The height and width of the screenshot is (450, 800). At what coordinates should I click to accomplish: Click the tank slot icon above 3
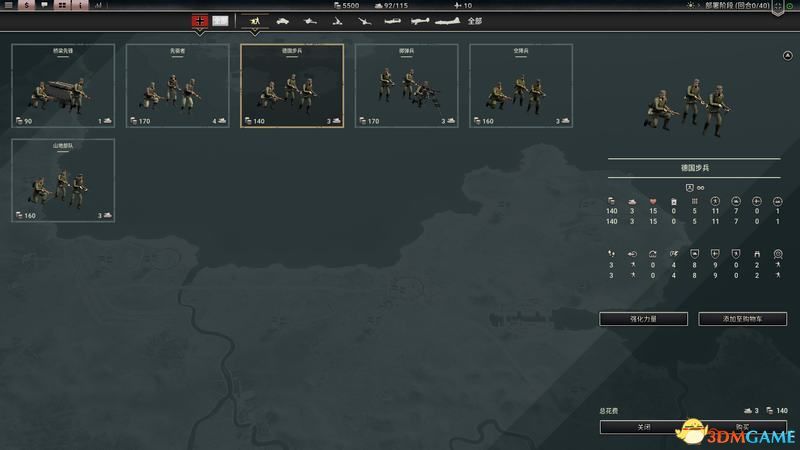coord(632,202)
